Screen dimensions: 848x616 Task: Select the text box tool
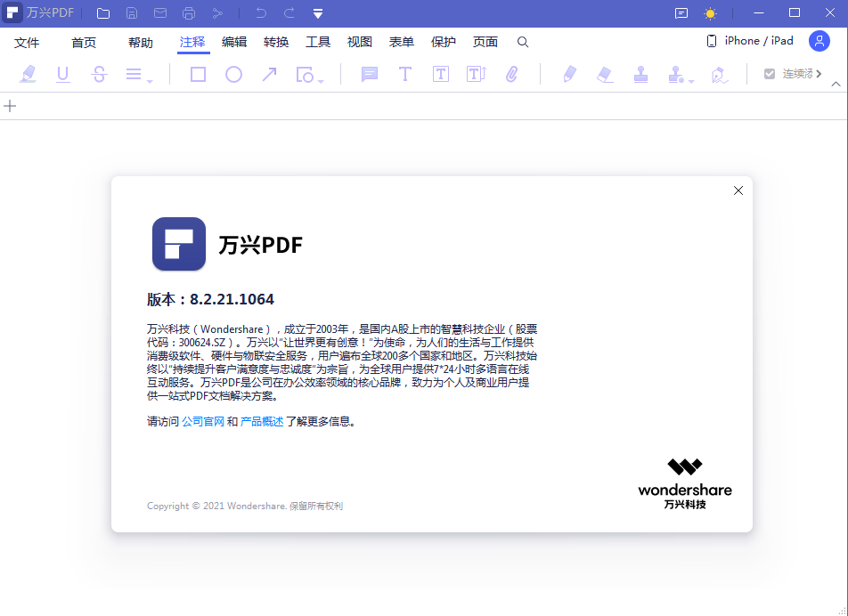(441, 74)
